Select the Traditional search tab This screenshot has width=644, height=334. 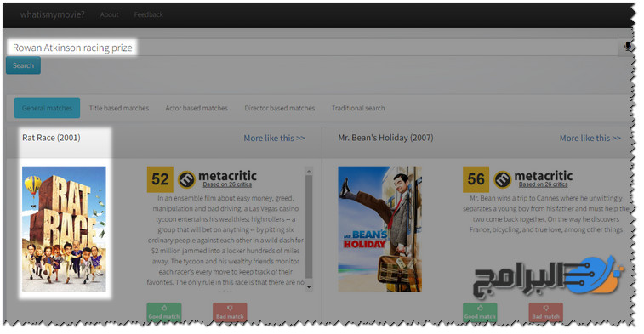click(x=358, y=108)
